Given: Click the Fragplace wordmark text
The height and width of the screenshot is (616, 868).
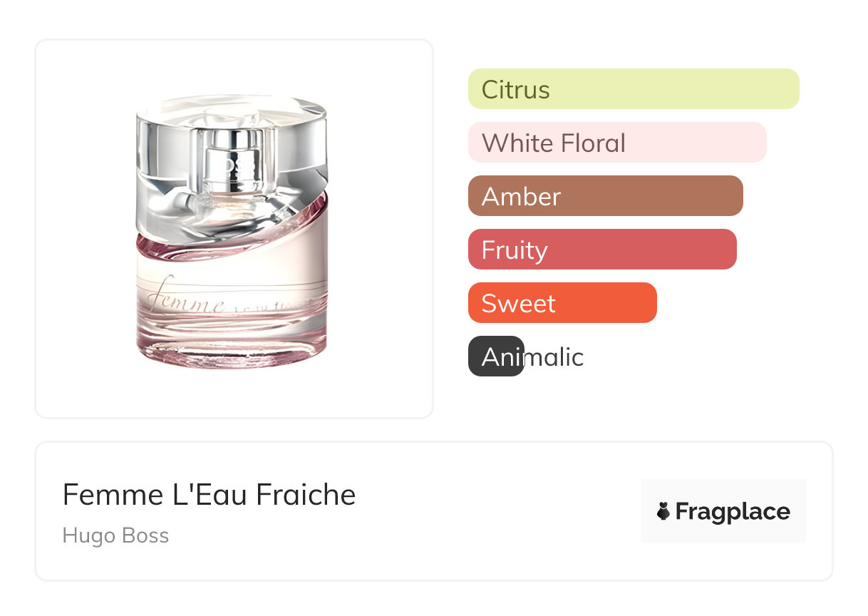Looking at the screenshot, I should coord(733,512).
